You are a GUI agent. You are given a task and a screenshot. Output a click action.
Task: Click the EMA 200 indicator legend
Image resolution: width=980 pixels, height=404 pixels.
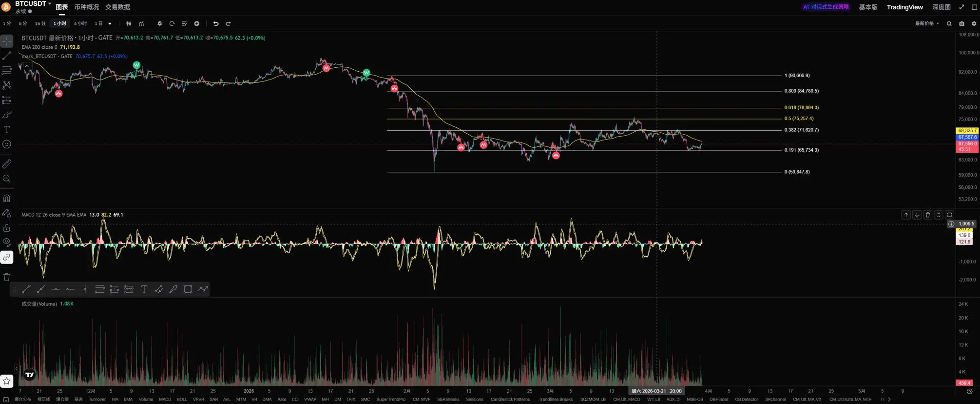coord(50,47)
